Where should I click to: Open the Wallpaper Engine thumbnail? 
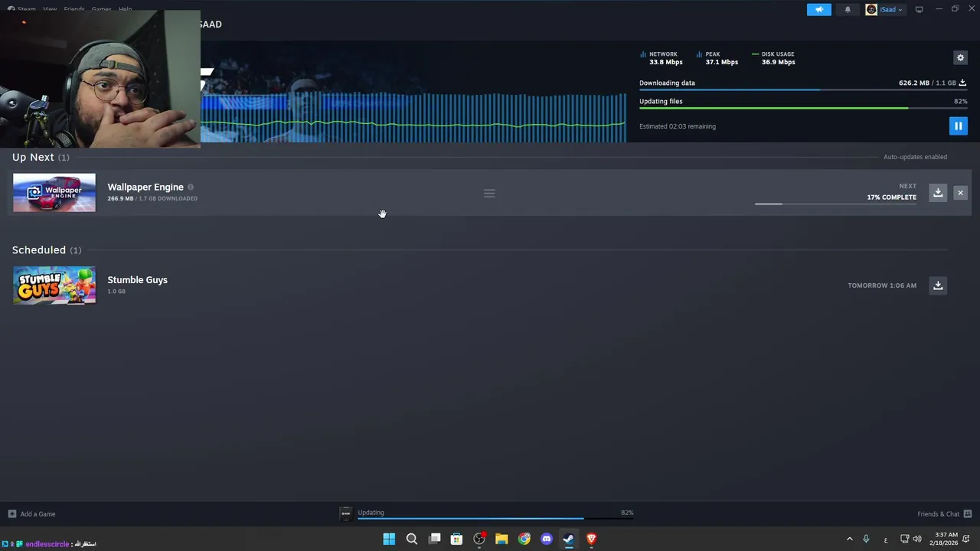click(54, 192)
